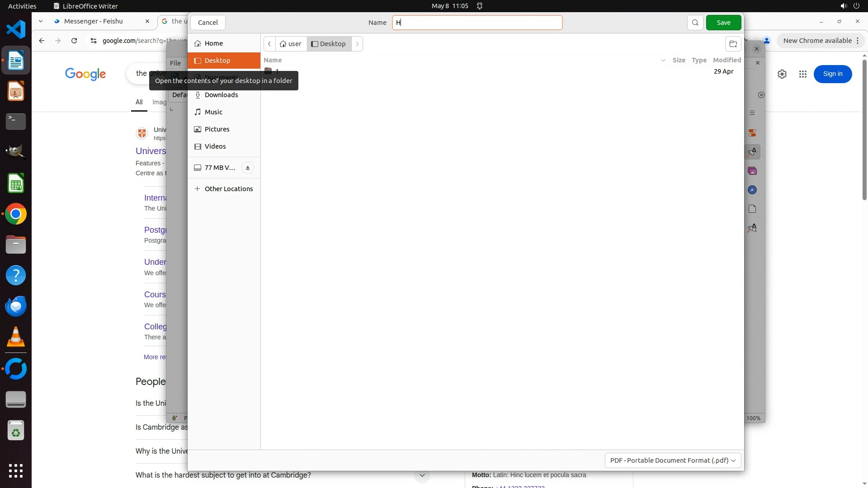Open LibreOffice Calc from the dock
The width and height of the screenshot is (868, 488).
coord(16,183)
